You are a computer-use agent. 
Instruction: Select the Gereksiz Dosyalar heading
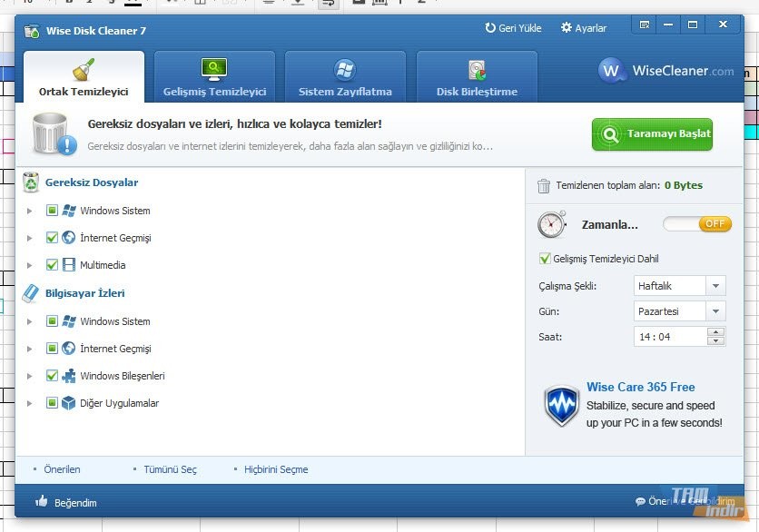92,182
